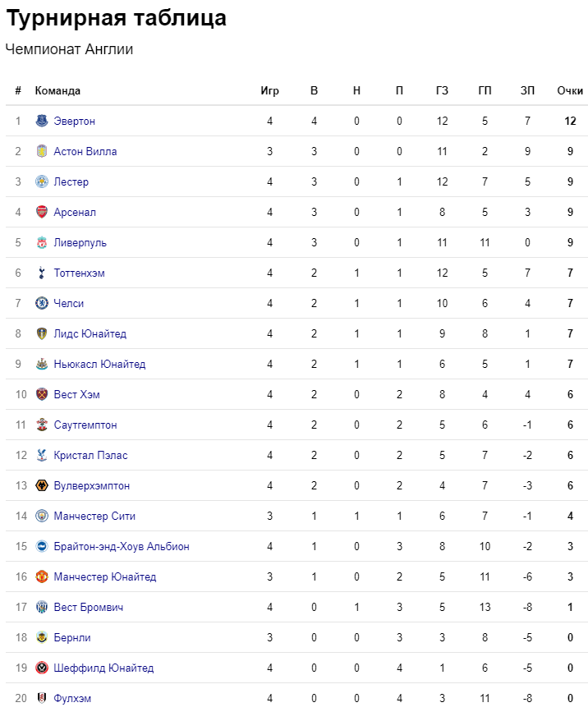
Task: Click the Liverpool club crest icon
Action: (42, 242)
